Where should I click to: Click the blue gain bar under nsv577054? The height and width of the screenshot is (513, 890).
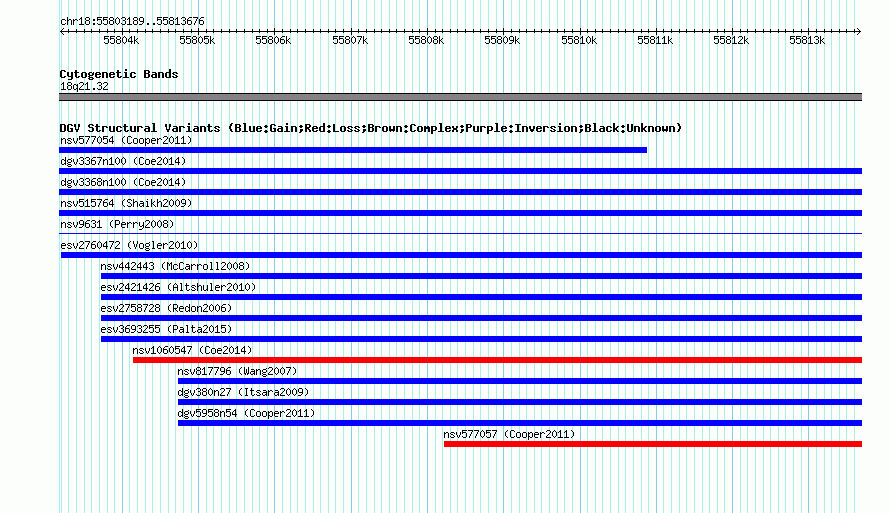click(x=353, y=150)
